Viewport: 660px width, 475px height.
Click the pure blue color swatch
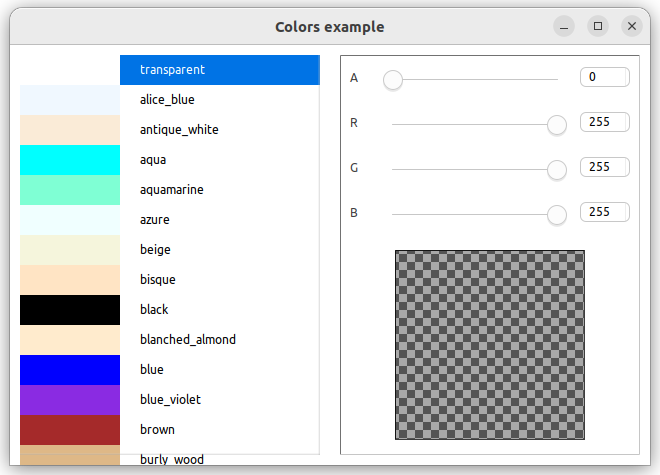pos(70,370)
